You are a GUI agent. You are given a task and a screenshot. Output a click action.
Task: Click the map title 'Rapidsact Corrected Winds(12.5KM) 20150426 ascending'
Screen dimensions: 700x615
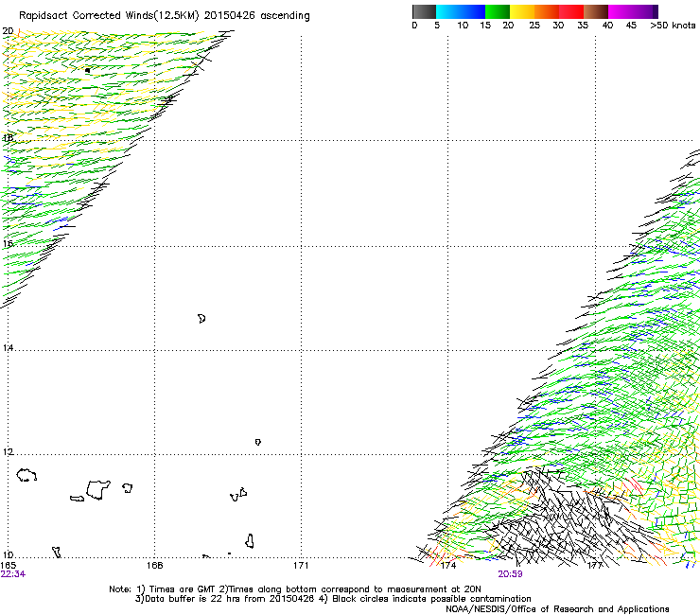[165, 16]
